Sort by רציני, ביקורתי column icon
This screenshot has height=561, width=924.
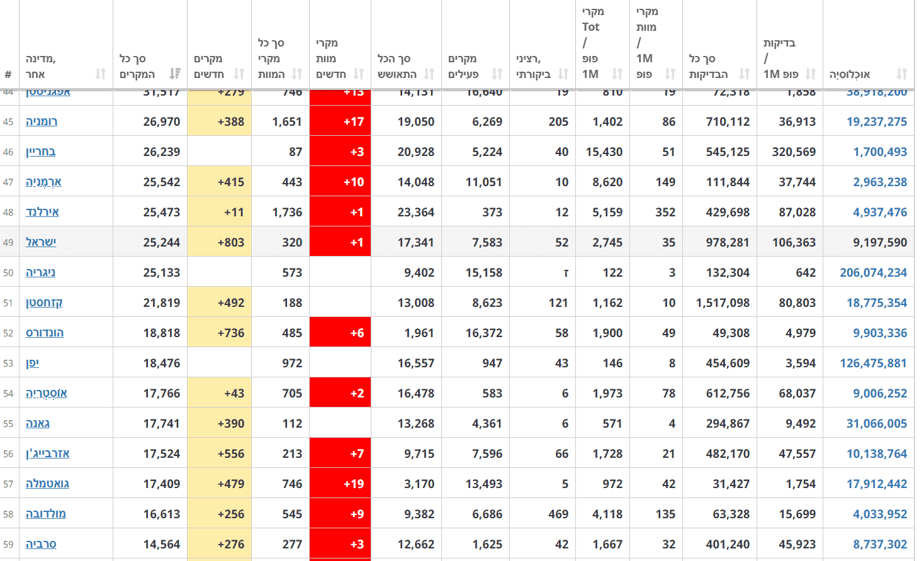click(x=563, y=74)
